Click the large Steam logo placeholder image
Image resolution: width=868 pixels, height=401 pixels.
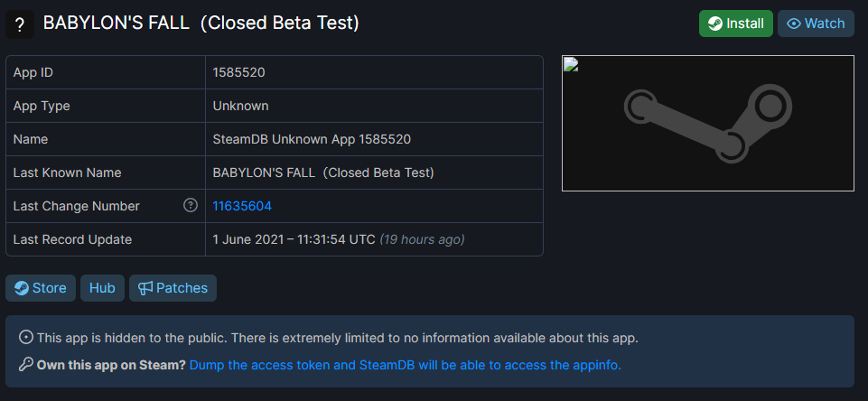708,123
